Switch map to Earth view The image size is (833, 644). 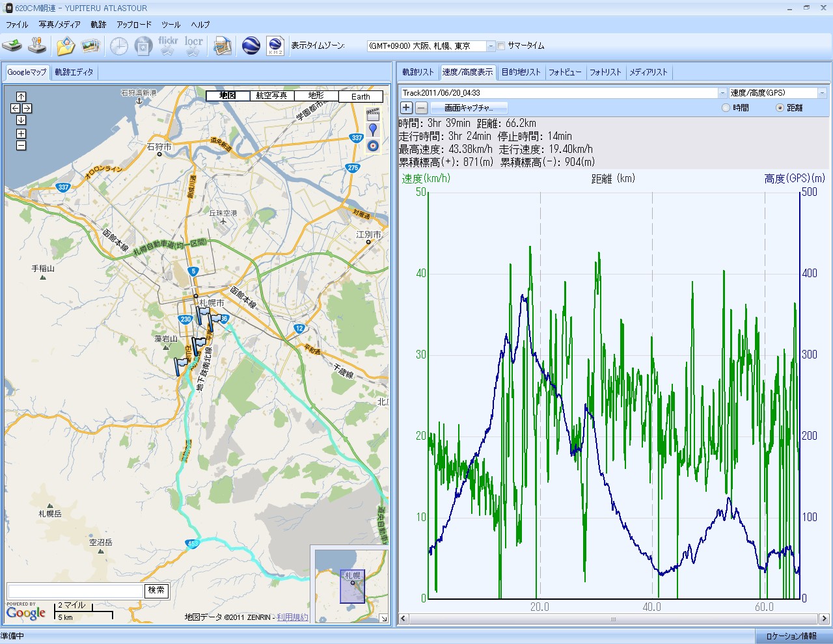pos(361,96)
